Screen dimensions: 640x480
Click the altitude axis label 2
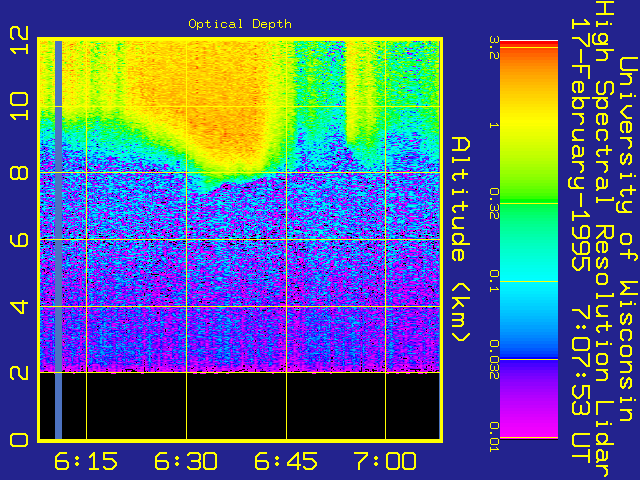point(19,373)
